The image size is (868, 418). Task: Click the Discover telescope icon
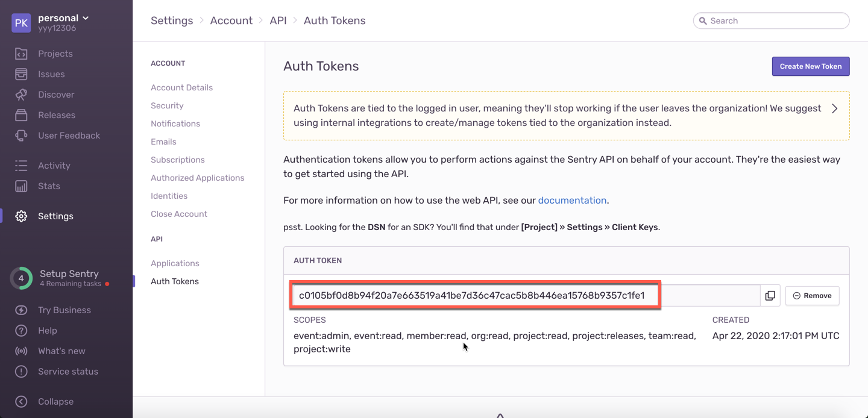21,95
